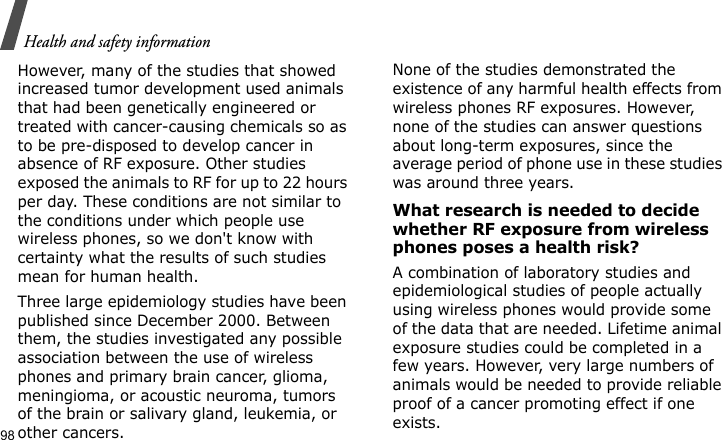Click the black diagonal corner mark by the header
This screenshot has width=722, height=440.
tap(14, 22)
